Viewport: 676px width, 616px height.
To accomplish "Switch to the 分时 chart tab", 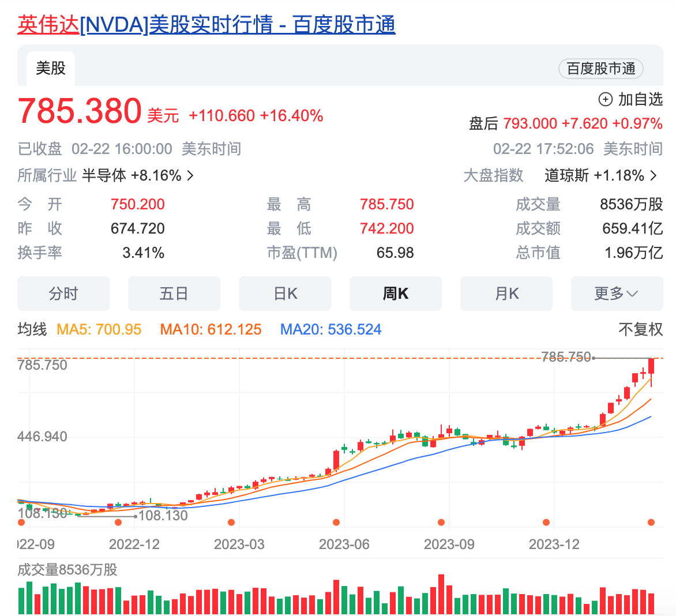I will 63,294.
